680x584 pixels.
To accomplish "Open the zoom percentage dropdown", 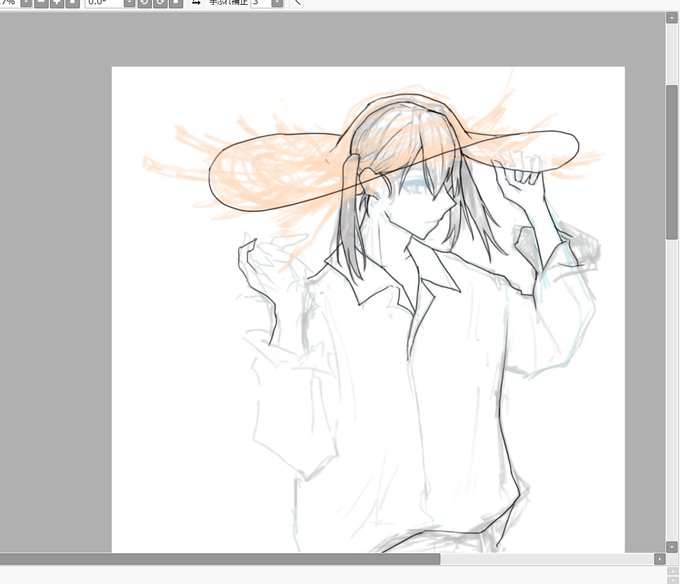I will [26, 3].
